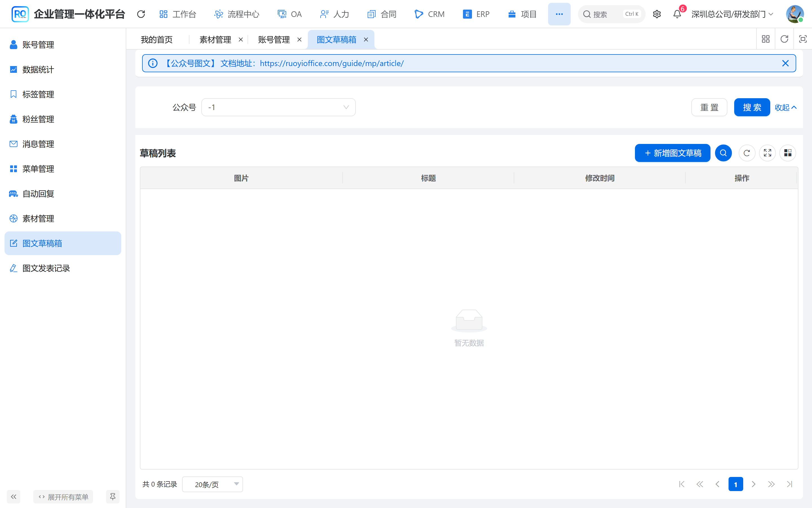Refresh the draft list table

pos(747,153)
